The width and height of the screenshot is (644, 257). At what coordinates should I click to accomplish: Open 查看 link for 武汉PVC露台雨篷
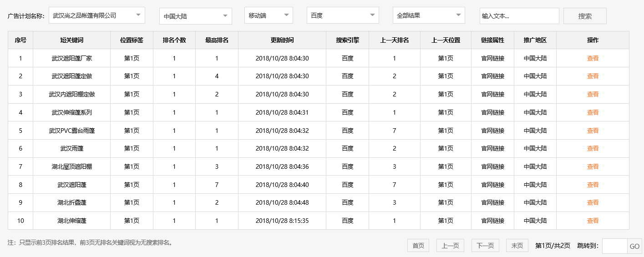(x=593, y=131)
